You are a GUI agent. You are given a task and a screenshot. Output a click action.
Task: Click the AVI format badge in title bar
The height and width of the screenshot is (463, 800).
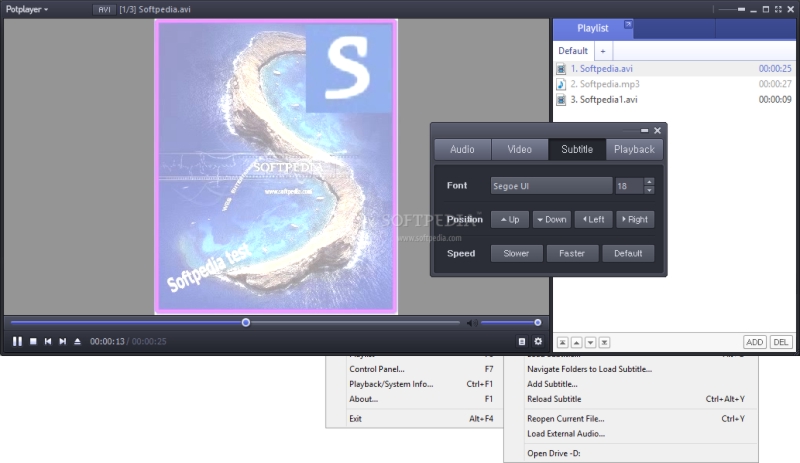[104, 9]
